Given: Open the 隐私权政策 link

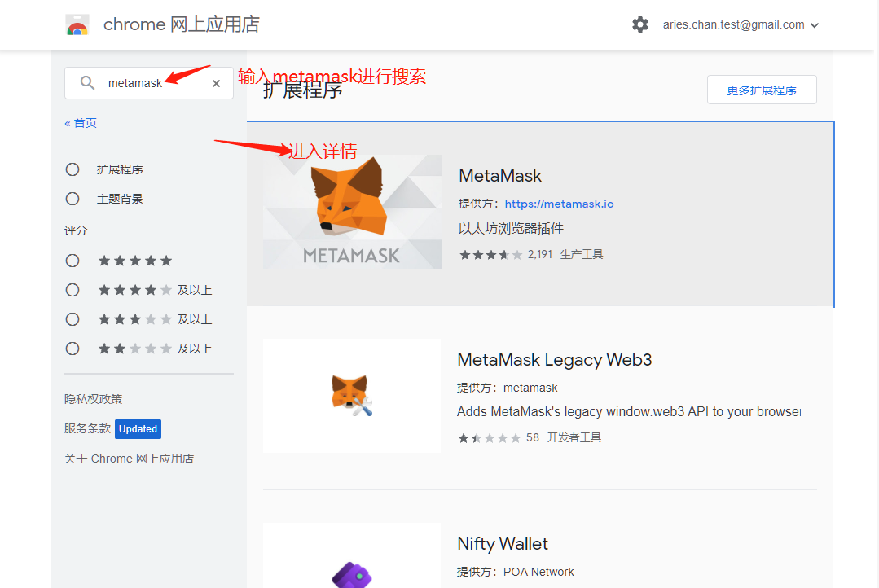Looking at the screenshot, I should [93, 399].
